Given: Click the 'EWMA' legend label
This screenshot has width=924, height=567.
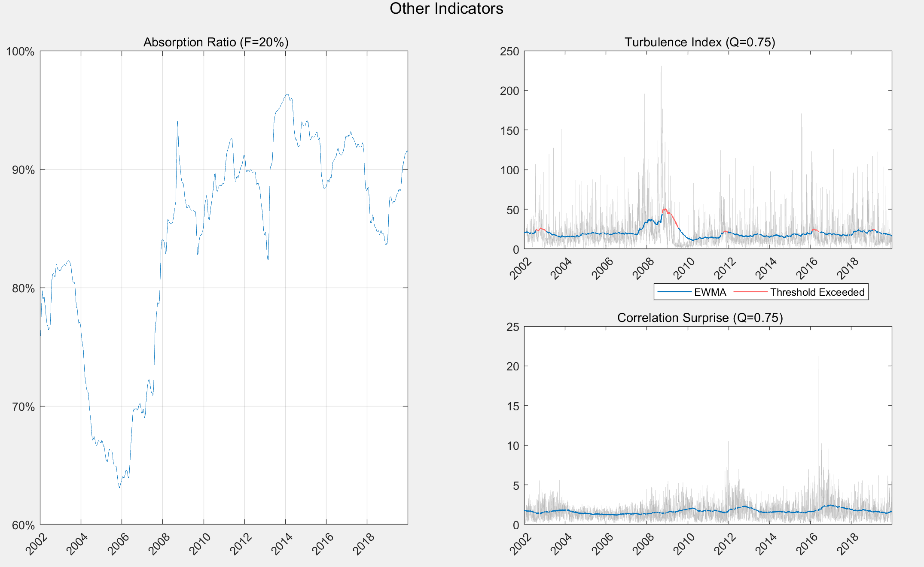Looking at the screenshot, I should [x=710, y=292].
